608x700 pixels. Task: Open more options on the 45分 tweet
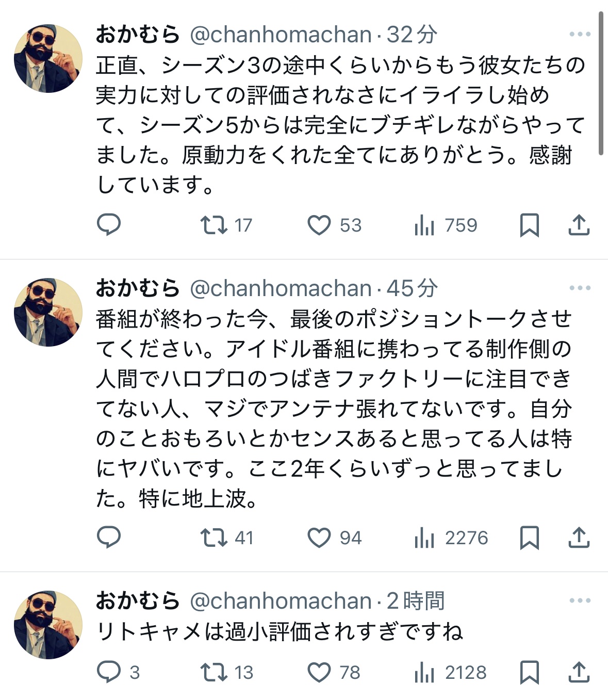[580, 288]
